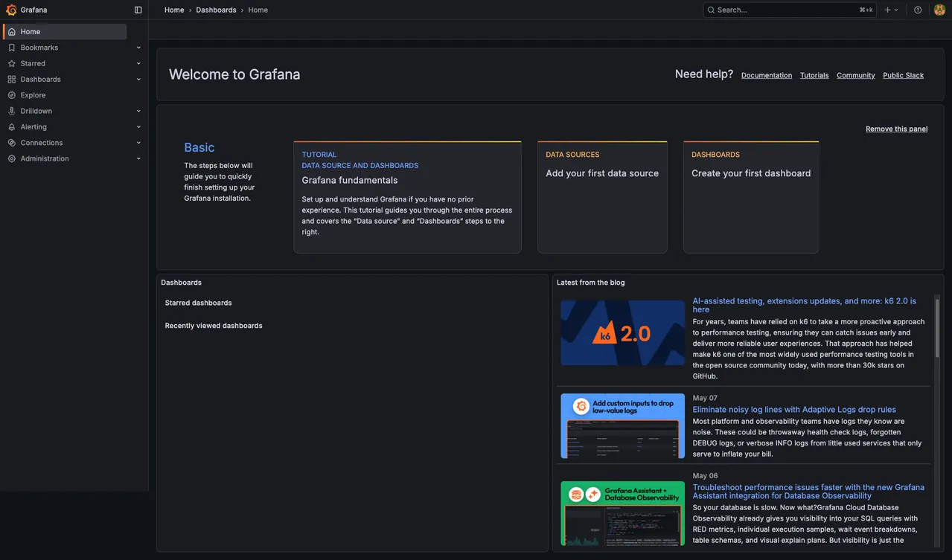Open Troubleshoot performance issues article link
This screenshot has height=560, width=952.
click(808, 492)
